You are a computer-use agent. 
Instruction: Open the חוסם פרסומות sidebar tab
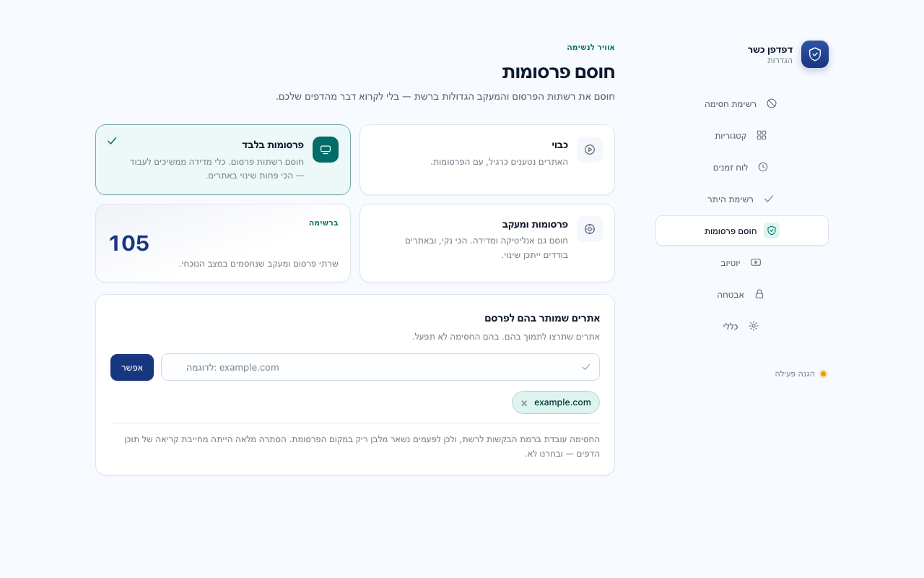[x=742, y=230]
